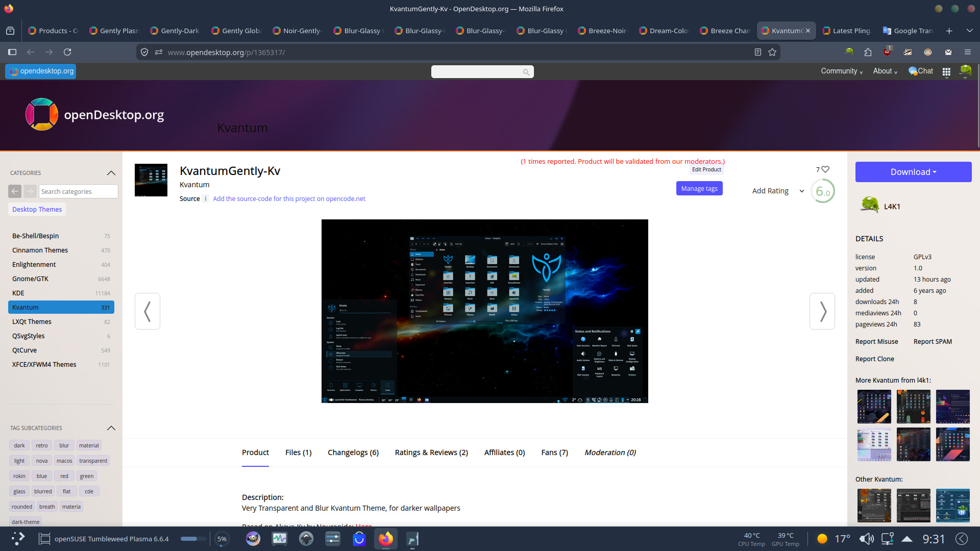Collapse the Categories section

[111, 173]
